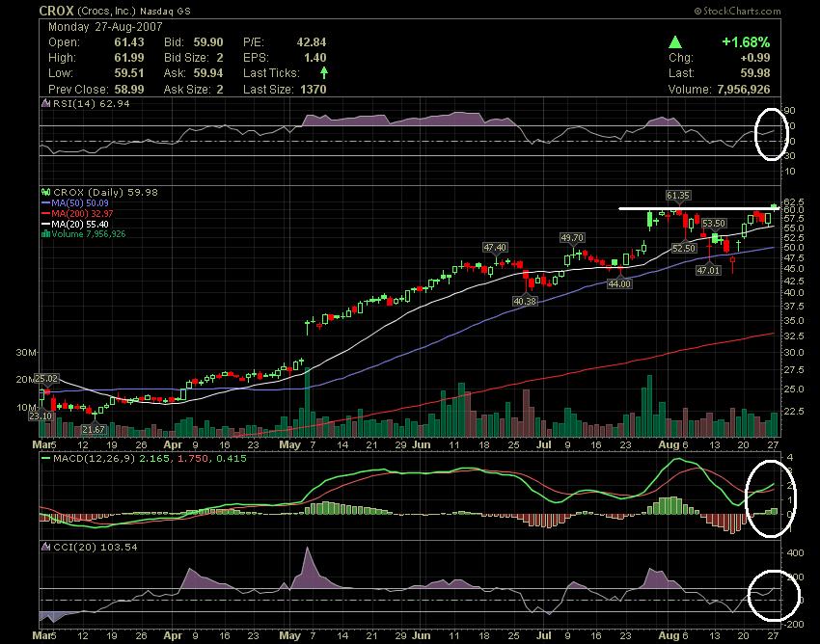Select the CROX ticker symbol heading
This screenshot has width=820, height=644.
point(57,11)
